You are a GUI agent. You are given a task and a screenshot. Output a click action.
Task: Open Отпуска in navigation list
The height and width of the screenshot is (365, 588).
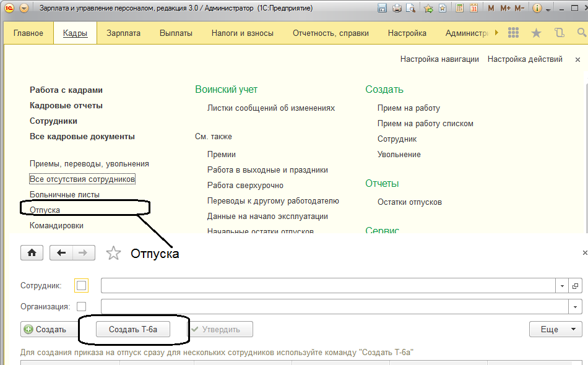coord(45,210)
